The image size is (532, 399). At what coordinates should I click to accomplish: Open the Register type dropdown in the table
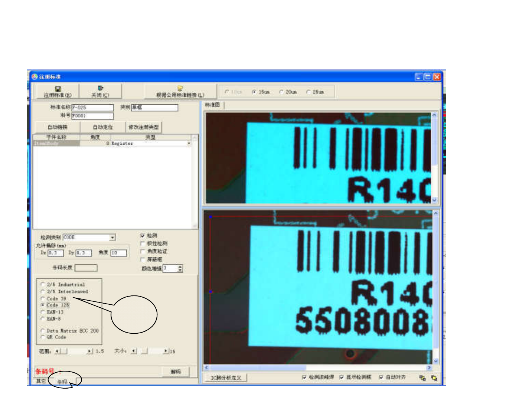189,143
